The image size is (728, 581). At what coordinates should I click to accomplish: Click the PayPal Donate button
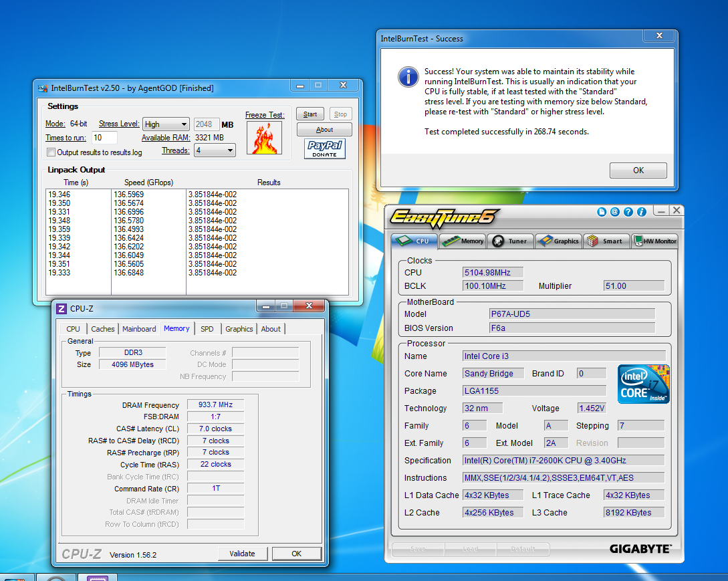324,148
